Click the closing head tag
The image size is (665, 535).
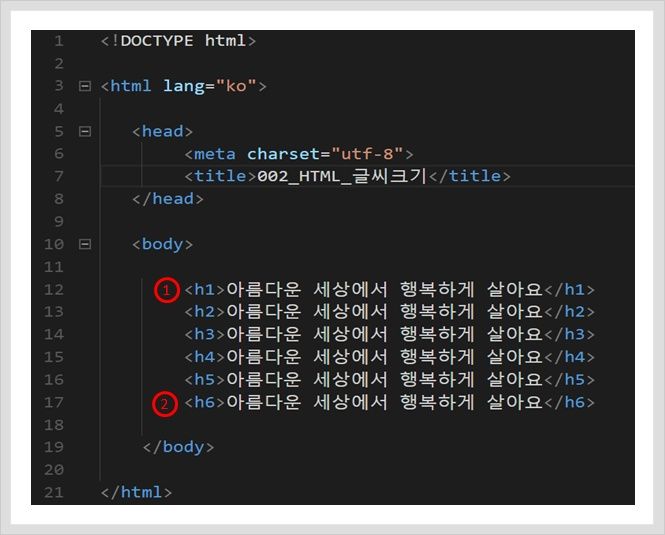coord(168,199)
